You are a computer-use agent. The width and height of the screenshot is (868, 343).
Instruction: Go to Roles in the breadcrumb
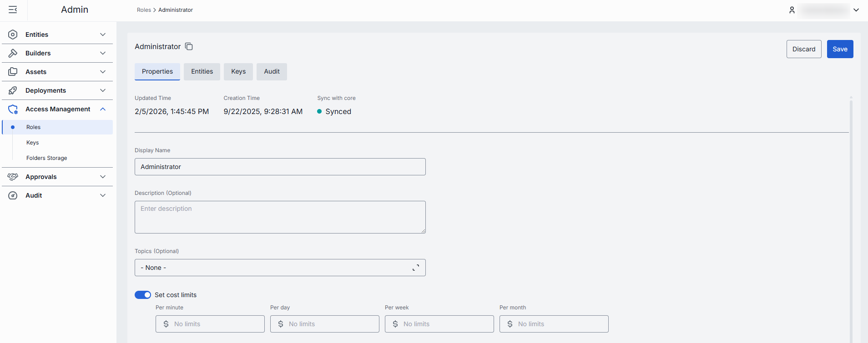(x=144, y=10)
